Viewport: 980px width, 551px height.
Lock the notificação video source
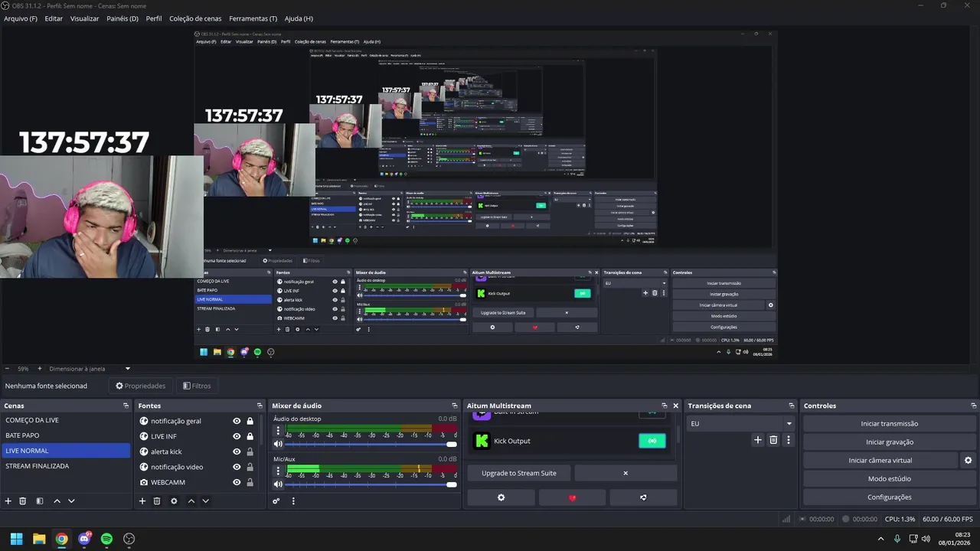250,467
